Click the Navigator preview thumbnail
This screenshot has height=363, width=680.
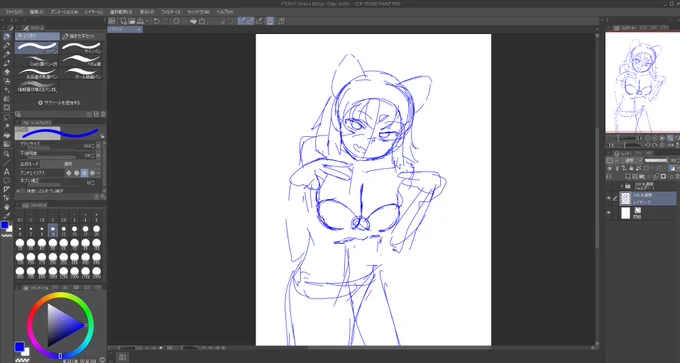pos(642,82)
